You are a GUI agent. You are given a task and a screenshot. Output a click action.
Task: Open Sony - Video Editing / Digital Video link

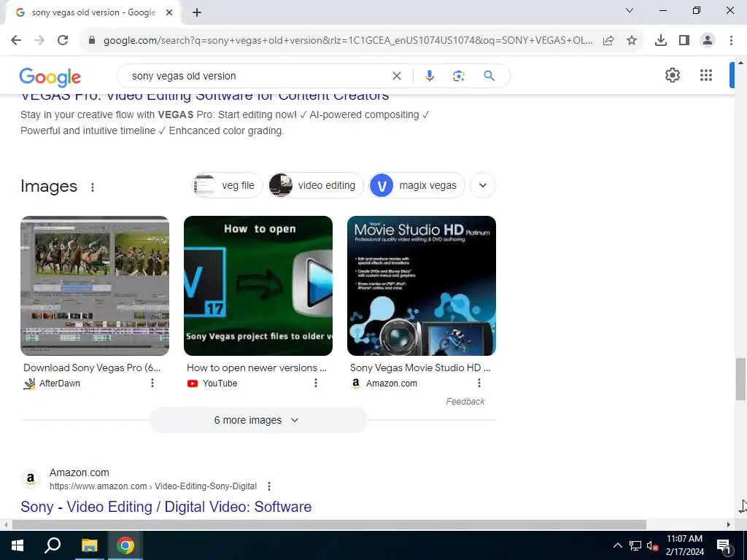click(166, 507)
